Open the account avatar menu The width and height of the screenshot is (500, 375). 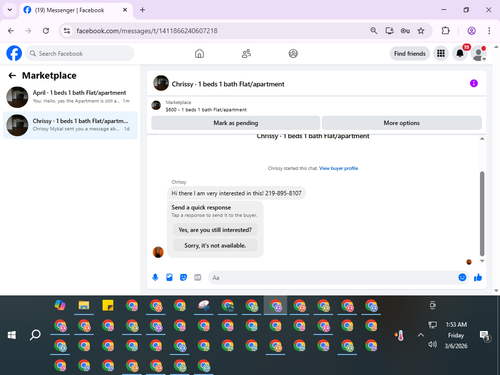479,53
